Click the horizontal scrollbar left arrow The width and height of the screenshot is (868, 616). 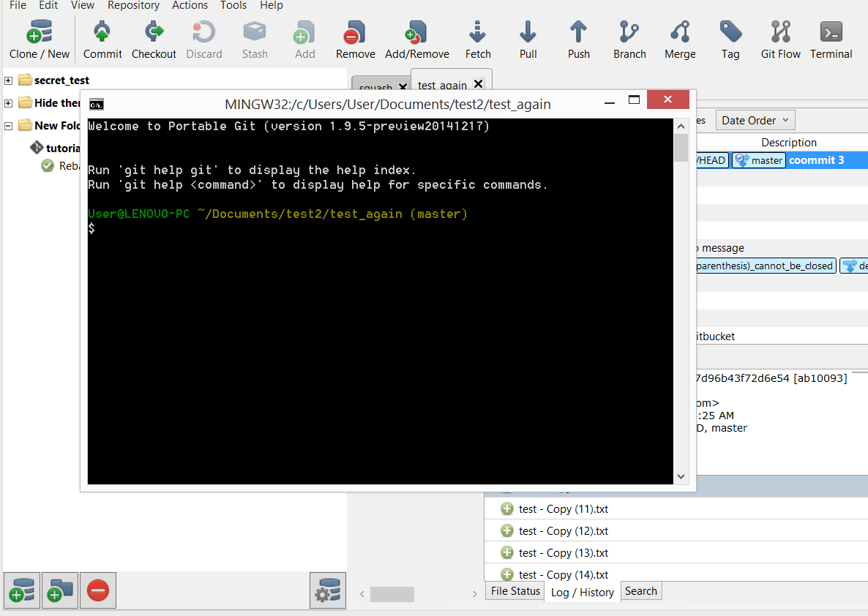click(362, 594)
